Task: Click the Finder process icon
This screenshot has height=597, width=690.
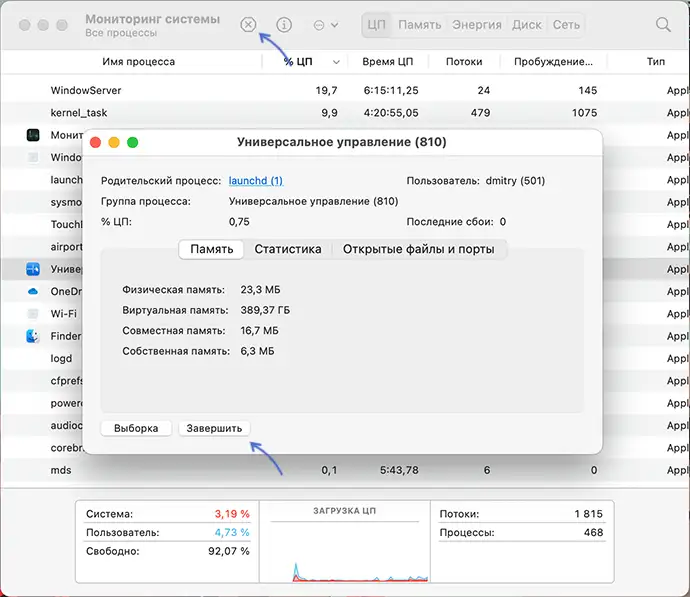Action: click(x=33, y=336)
